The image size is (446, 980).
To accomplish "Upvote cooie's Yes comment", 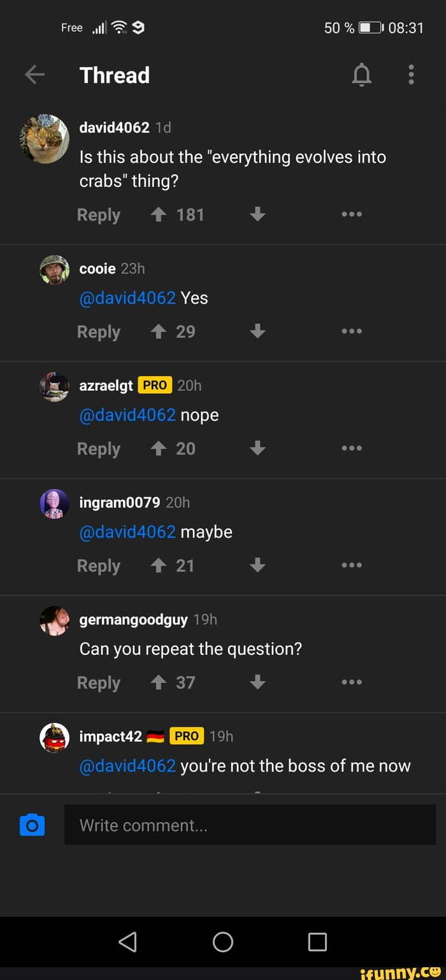I will pos(158,332).
